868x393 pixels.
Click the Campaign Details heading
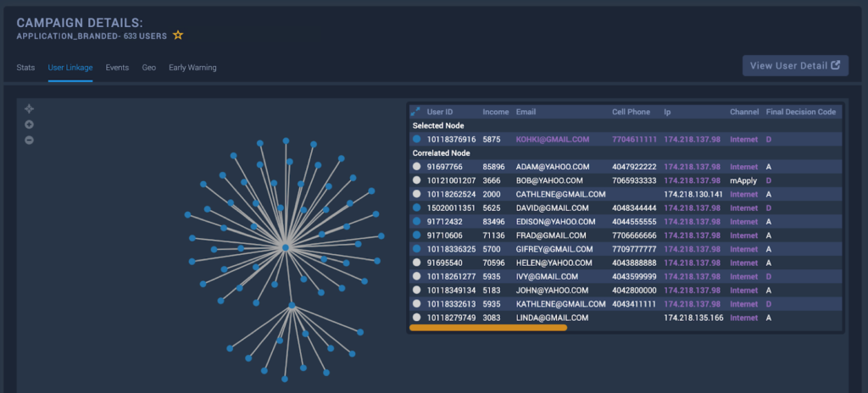pos(80,23)
